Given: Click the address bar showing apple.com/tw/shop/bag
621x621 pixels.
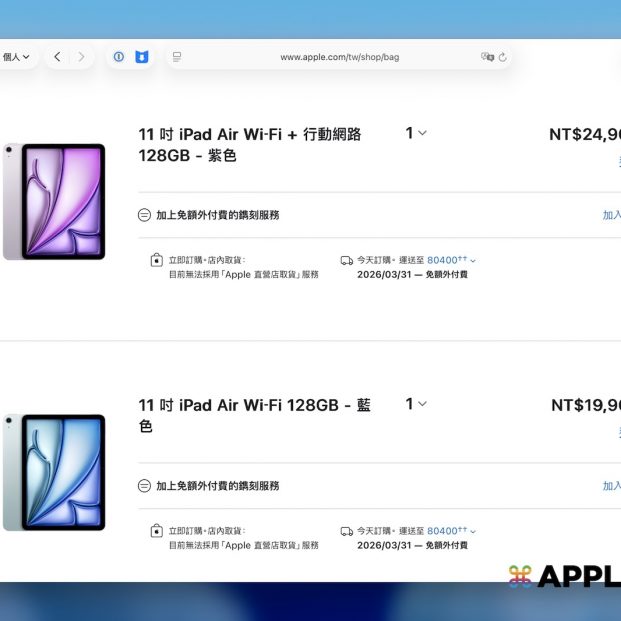Looking at the screenshot, I should click(339, 57).
